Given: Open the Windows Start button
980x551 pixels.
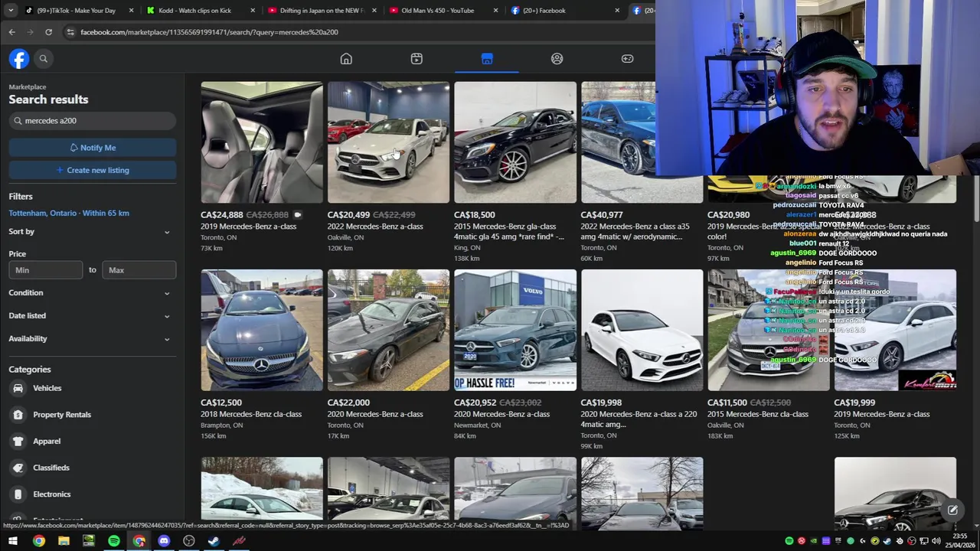Looking at the screenshot, I should click(13, 541).
